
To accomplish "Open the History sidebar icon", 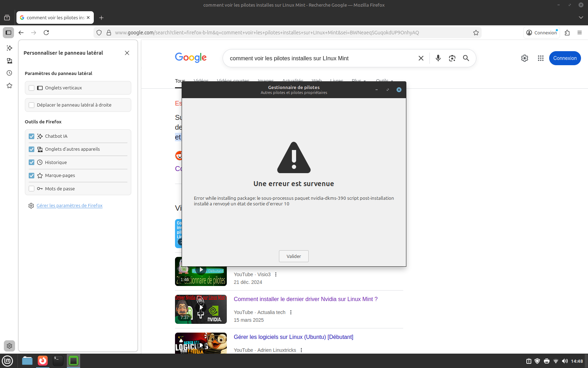I will click(x=9, y=73).
